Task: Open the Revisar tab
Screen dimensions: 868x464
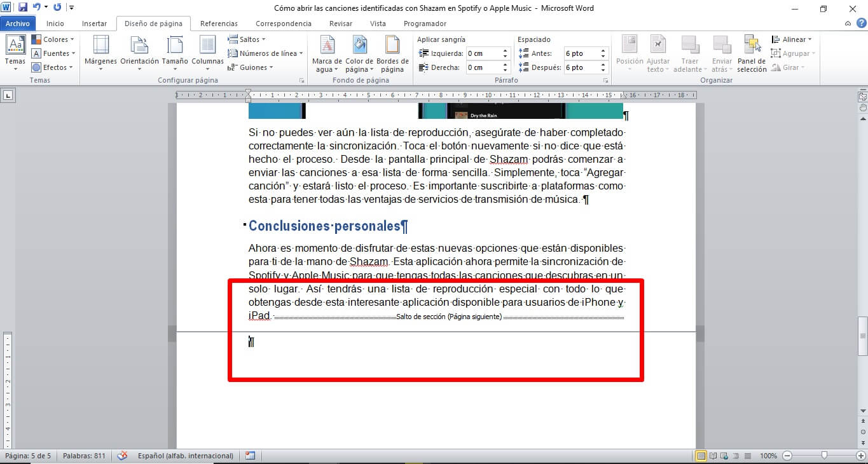Action: tap(341, 24)
